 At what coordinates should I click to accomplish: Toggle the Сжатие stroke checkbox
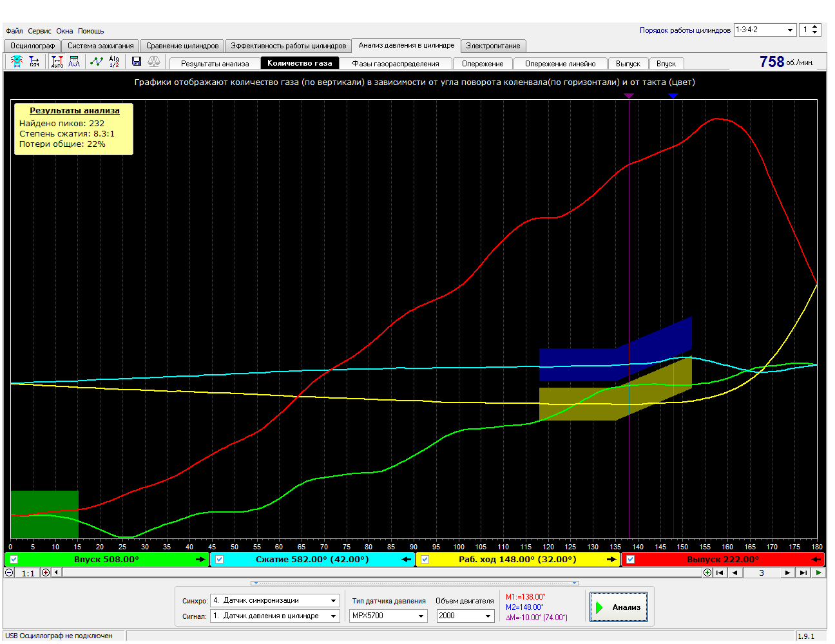click(219, 560)
